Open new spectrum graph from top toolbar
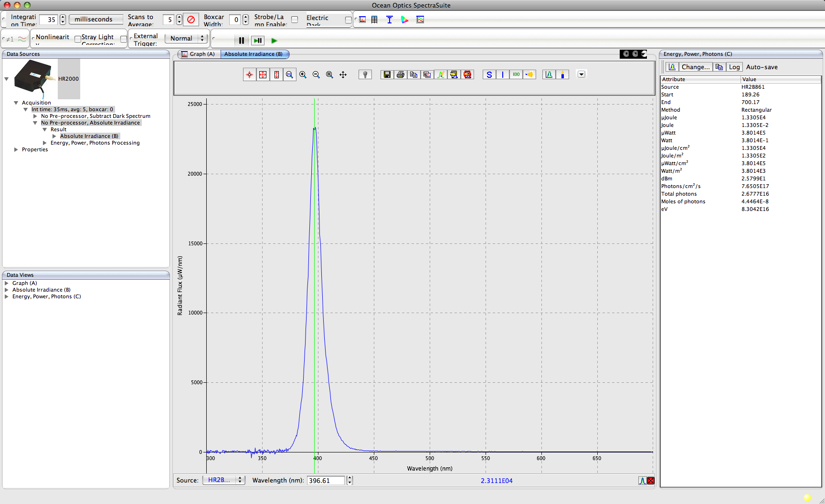 (363, 20)
